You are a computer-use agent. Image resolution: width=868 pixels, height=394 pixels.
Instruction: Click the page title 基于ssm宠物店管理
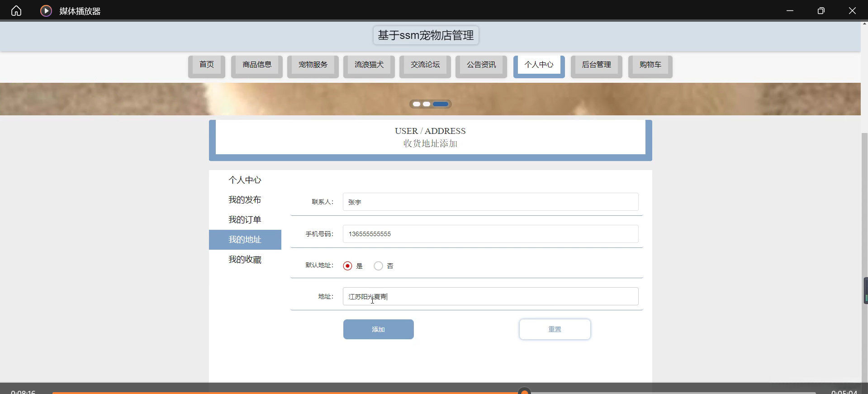pyautogui.click(x=426, y=35)
